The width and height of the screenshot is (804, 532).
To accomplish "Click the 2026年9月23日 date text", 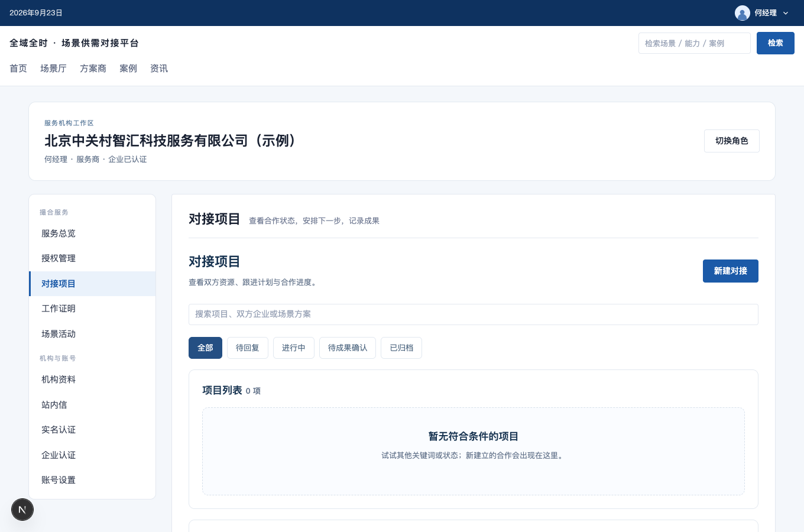I will (36, 13).
